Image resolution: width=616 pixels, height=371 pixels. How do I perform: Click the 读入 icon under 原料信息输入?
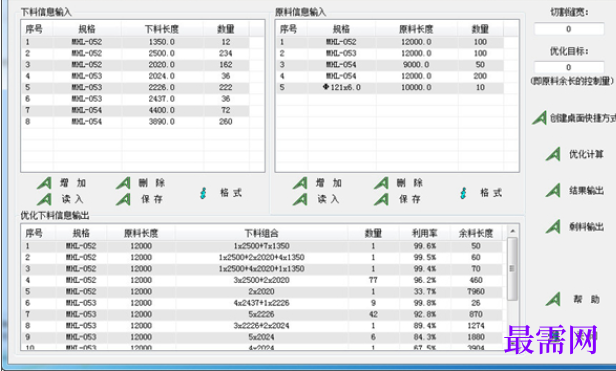[x=300, y=199]
